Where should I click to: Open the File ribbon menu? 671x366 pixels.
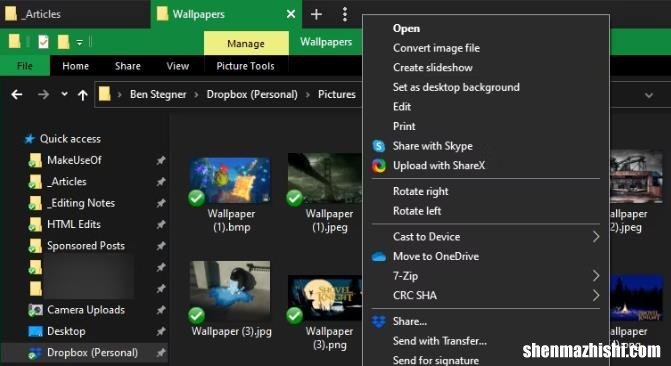(x=25, y=66)
